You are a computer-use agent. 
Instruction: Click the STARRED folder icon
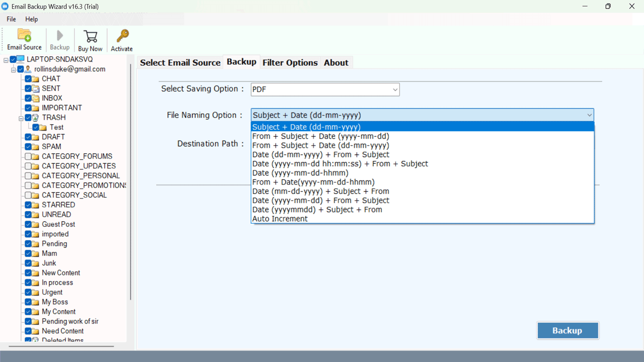click(x=36, y=205)
